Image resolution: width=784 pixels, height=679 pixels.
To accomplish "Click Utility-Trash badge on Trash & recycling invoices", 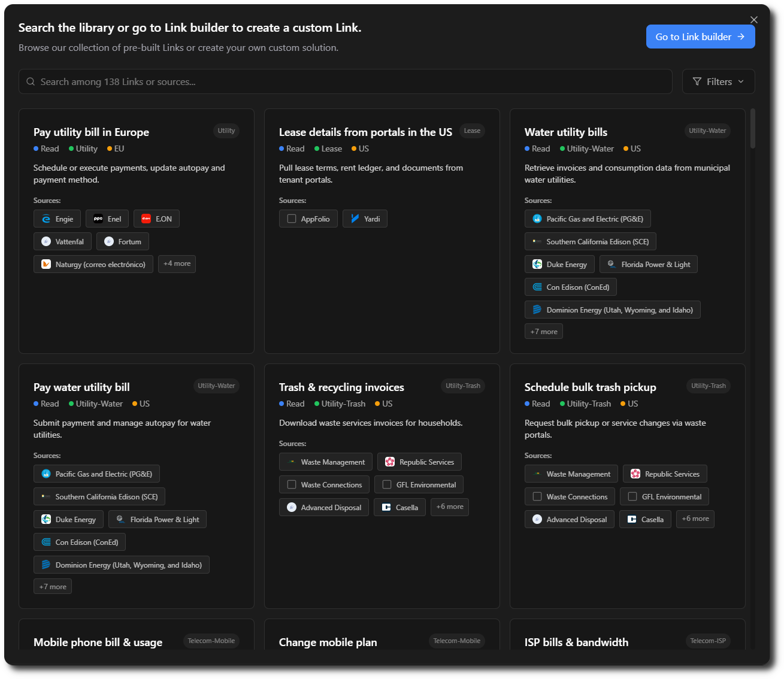I will tap(463, 386).
